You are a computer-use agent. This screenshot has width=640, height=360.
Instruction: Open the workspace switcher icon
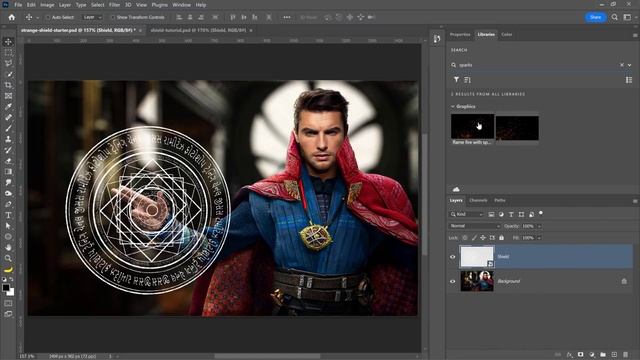tap(627, 17)
